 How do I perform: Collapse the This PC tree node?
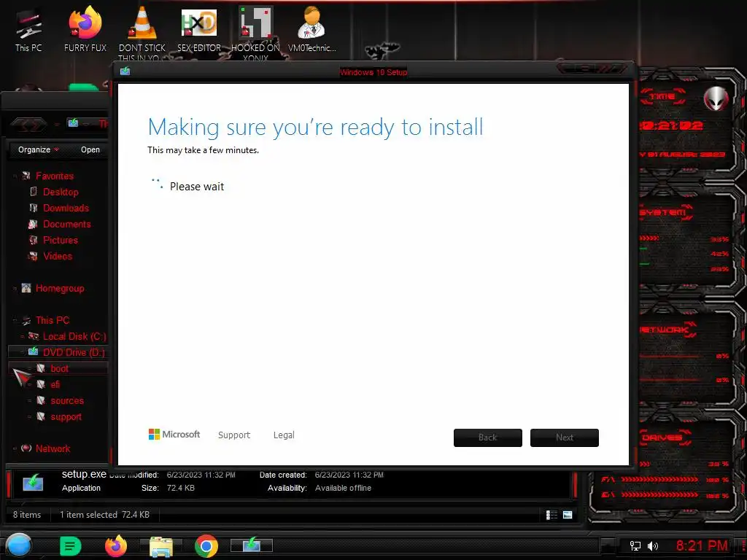tap(15, 321)
